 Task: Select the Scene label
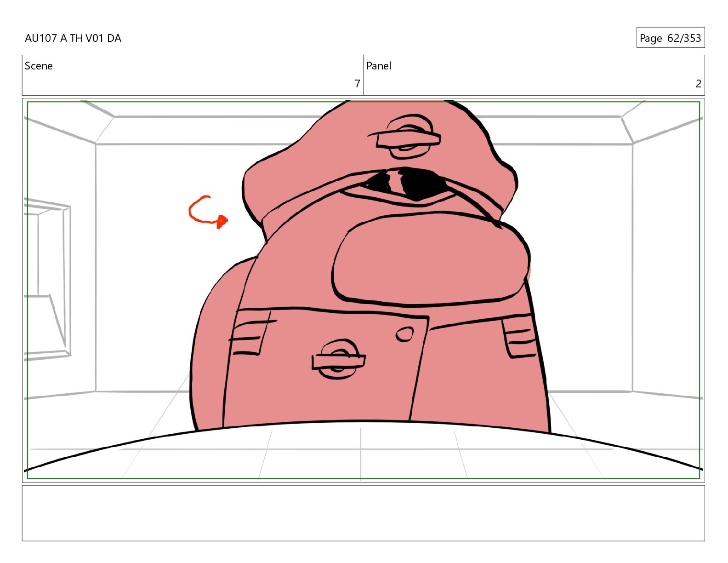pyautogui.click(x=39, y=66)
